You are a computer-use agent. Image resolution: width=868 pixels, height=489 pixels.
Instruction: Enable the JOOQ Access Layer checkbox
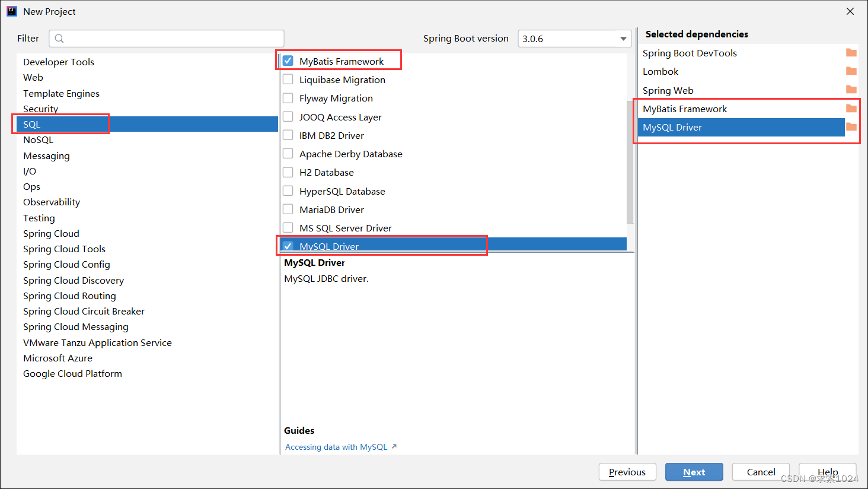pyautogui.click(x=288, y=116)
